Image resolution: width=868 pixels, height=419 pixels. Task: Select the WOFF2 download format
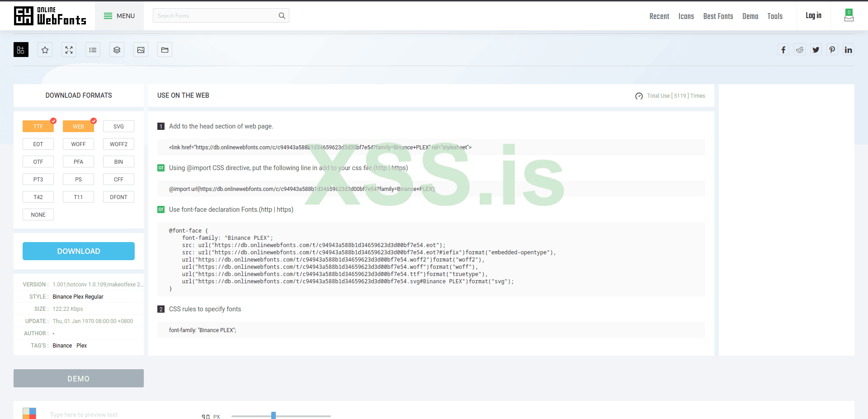pos(118,144)
